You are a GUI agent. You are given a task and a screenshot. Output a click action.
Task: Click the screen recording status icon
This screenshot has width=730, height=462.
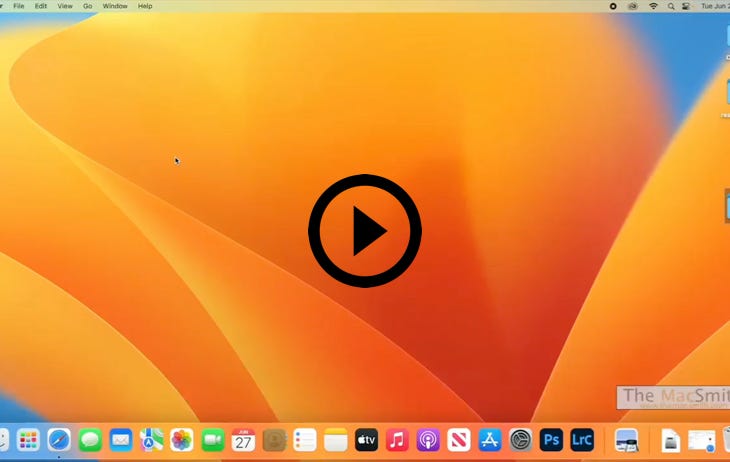pyautogui.click(x=613, y=6)
